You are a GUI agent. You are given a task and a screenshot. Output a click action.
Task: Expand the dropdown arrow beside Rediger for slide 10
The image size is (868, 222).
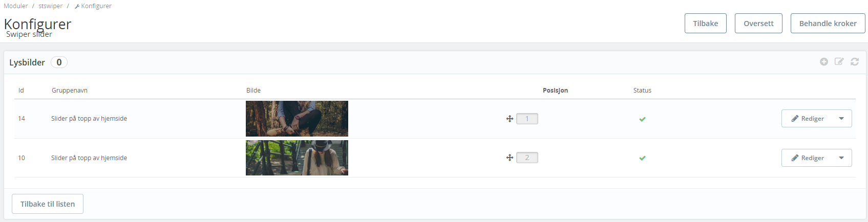pos(841,158)
